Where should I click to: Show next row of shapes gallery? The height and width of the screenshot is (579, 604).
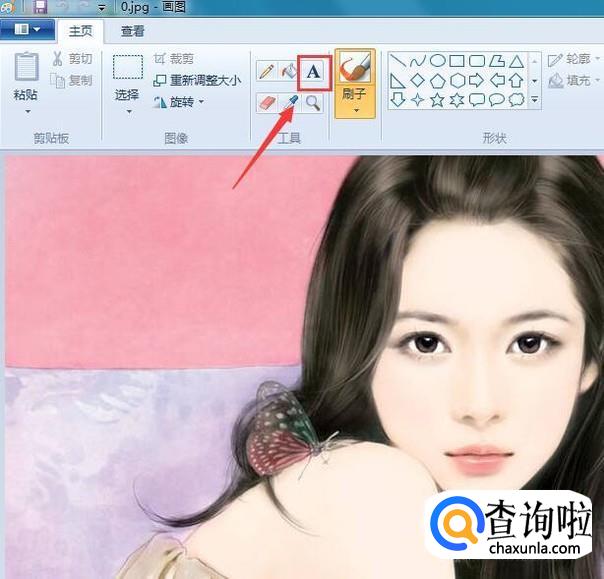[x=535, y=81]
